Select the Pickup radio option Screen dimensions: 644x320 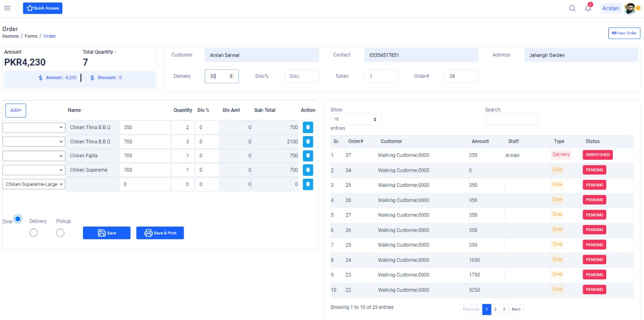pos(60,233)
